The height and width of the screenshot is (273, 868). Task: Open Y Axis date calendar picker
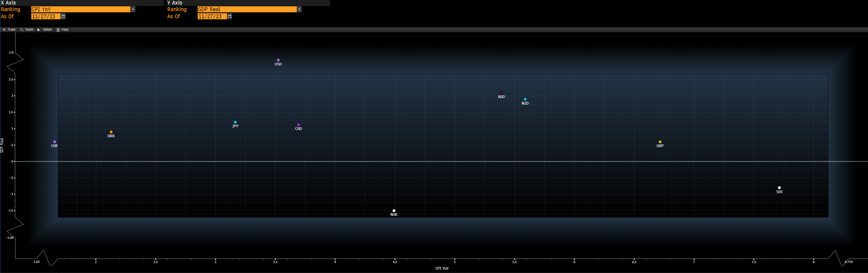230,16
